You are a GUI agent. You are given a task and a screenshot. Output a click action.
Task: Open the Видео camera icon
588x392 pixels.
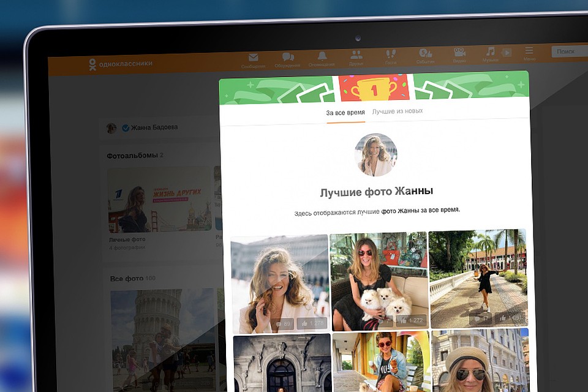[x=459, y=52]
